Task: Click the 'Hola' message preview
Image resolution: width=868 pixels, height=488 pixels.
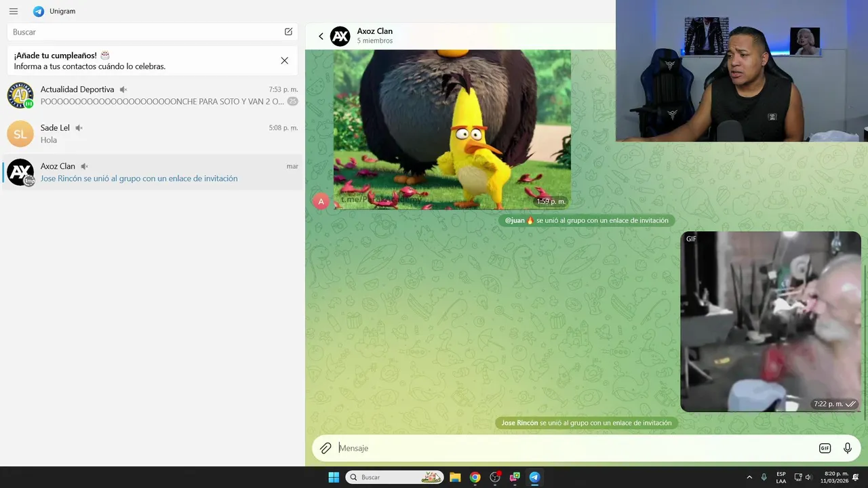Action: tap(49, 140)
